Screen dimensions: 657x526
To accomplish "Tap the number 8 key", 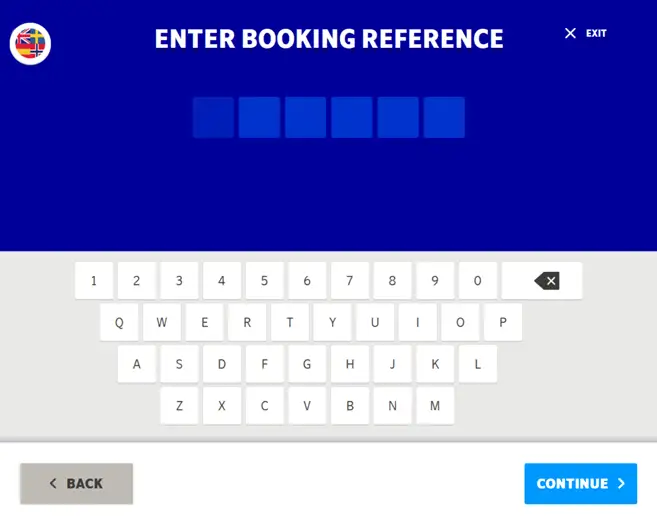I will coord(392,280).
